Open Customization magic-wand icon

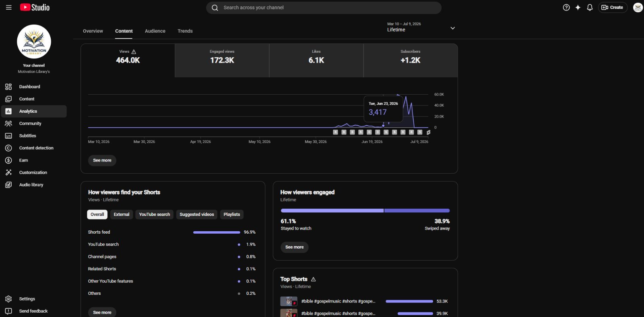8,172
